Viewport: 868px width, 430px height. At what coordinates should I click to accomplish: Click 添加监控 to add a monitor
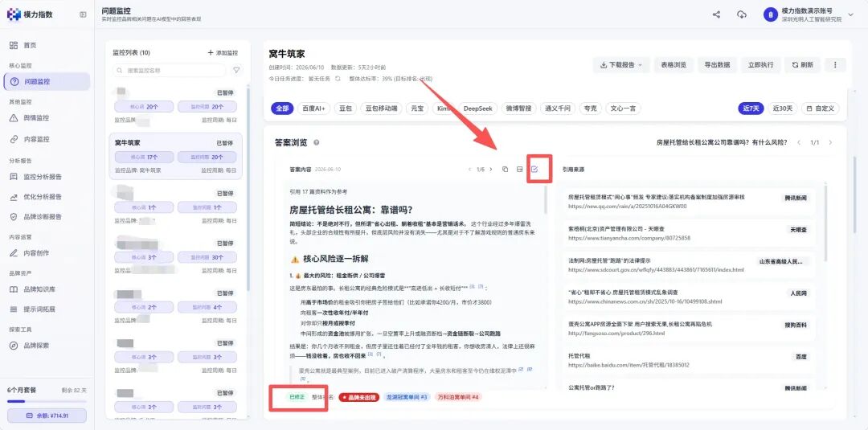(223, 53)
